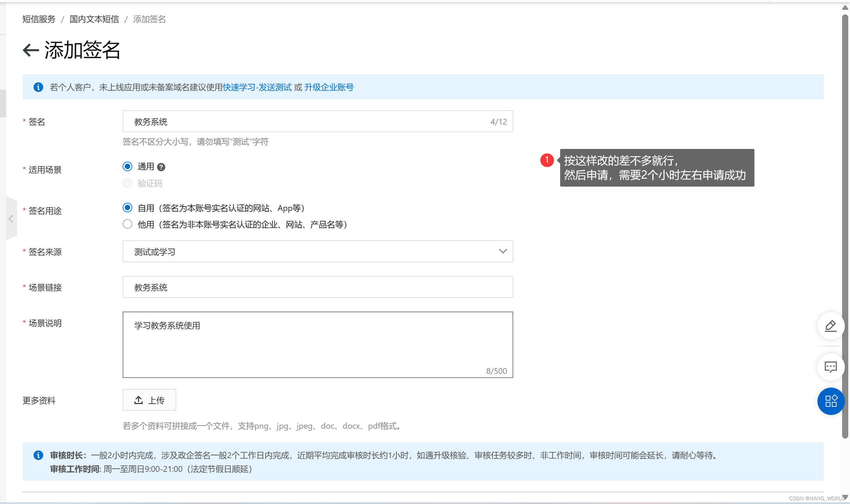
Task: Click the 上传 upload button
Action: tap(149, 400)
